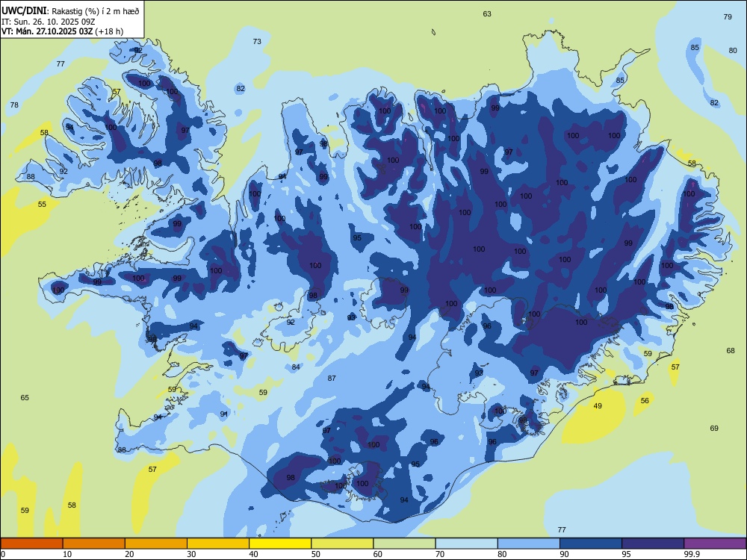Click the '(+18 h)' forecast offset text
The height and width of the screenshot is (560, 747).
point(109,31)
